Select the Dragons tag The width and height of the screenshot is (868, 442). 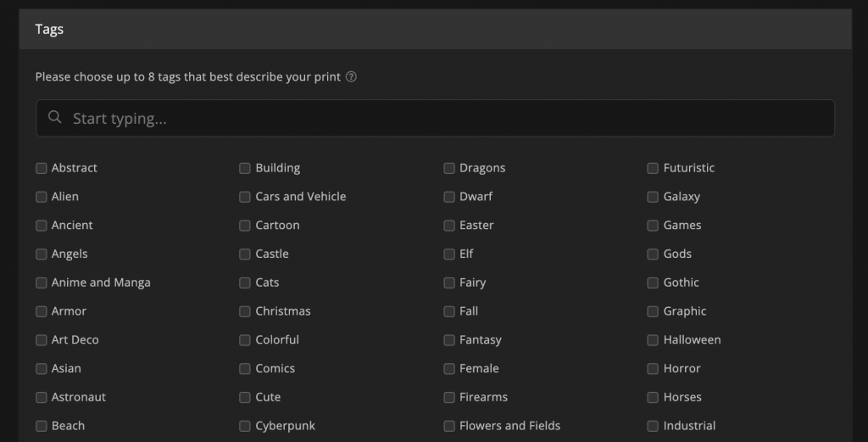449,168
